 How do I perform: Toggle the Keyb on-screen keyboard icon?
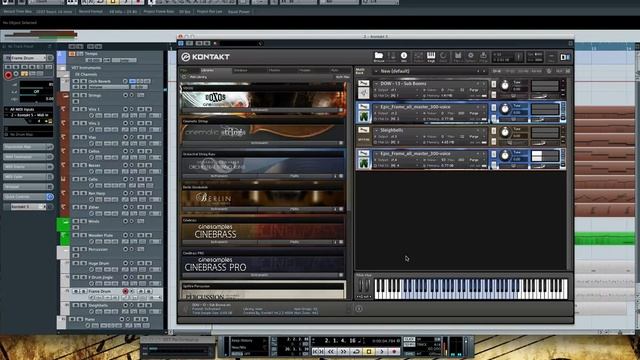pos(431,57)
